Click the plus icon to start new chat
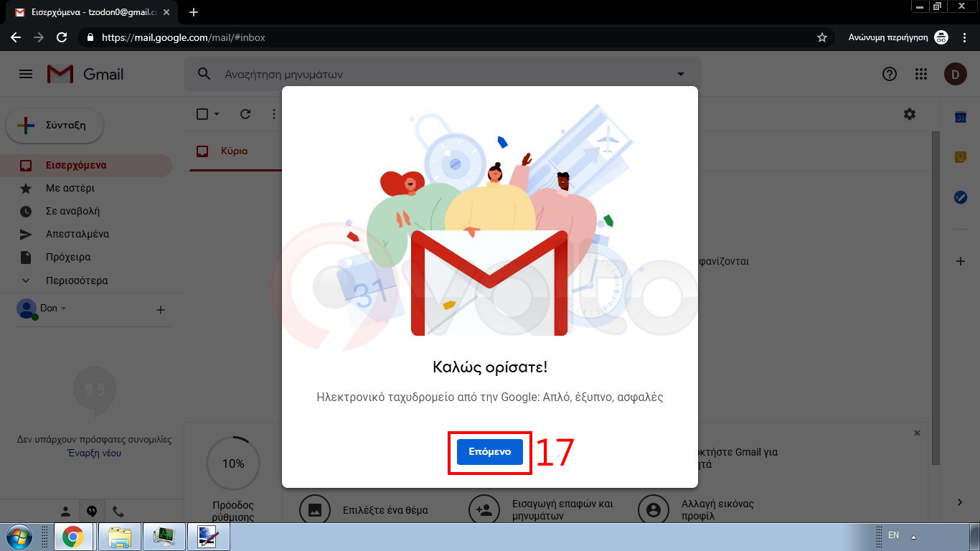The width and height of the screenshot is (980, 551). point(161,310)
